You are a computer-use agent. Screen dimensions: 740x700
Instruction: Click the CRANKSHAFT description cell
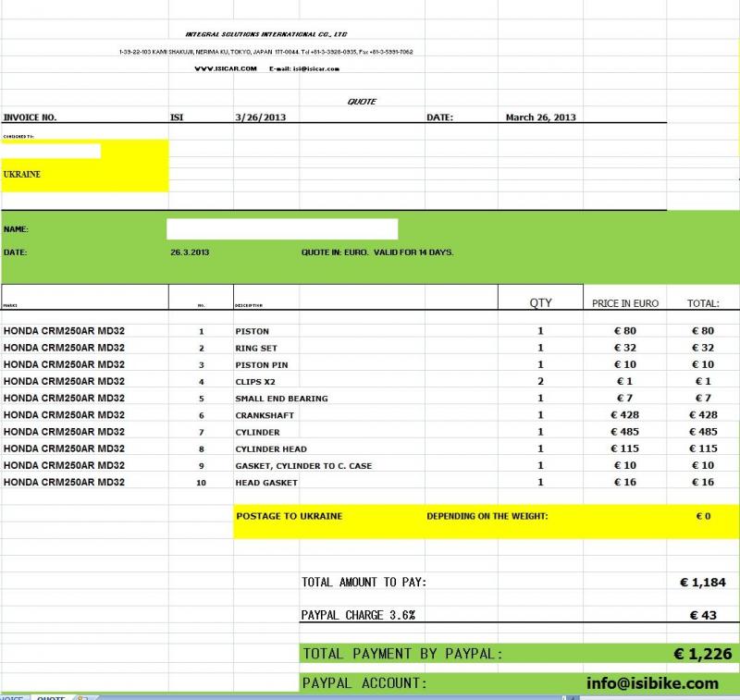(265, 415)
